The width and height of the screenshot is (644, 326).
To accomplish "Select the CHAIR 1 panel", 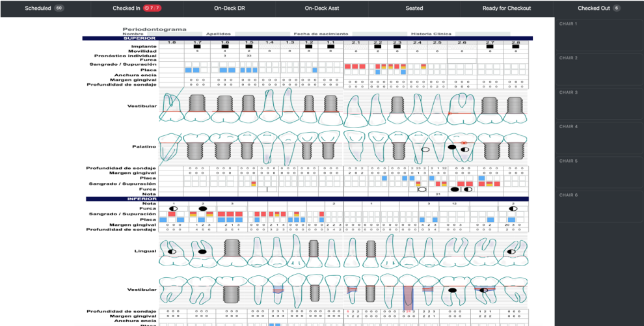I will [599, 35].
